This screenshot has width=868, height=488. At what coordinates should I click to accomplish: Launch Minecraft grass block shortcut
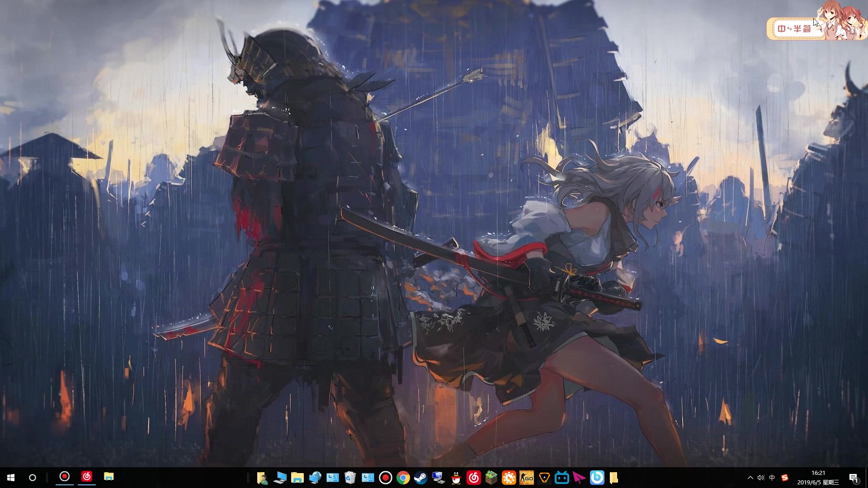pos(491,478)
